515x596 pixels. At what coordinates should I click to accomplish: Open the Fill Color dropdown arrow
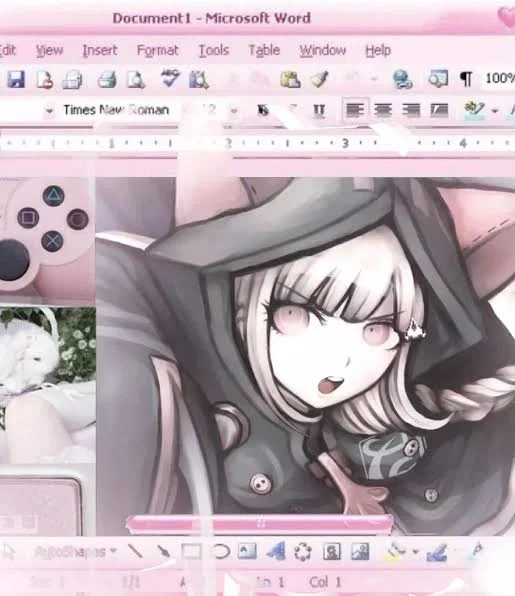point(415,552)
